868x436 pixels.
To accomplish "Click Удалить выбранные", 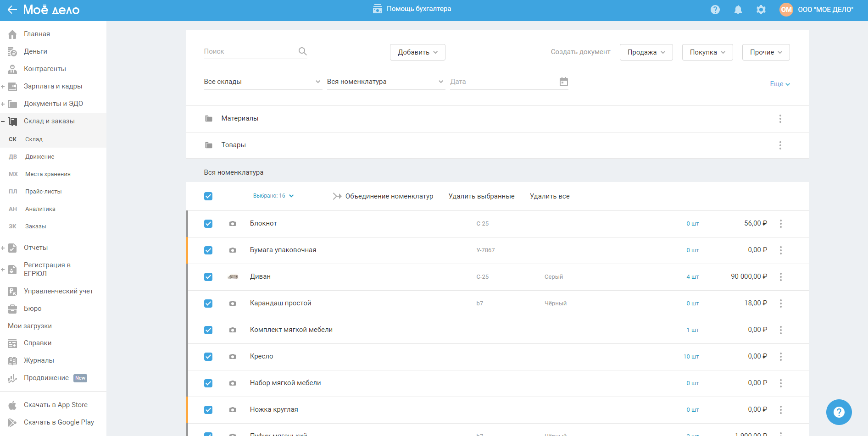I will click(x=481, y=196).
